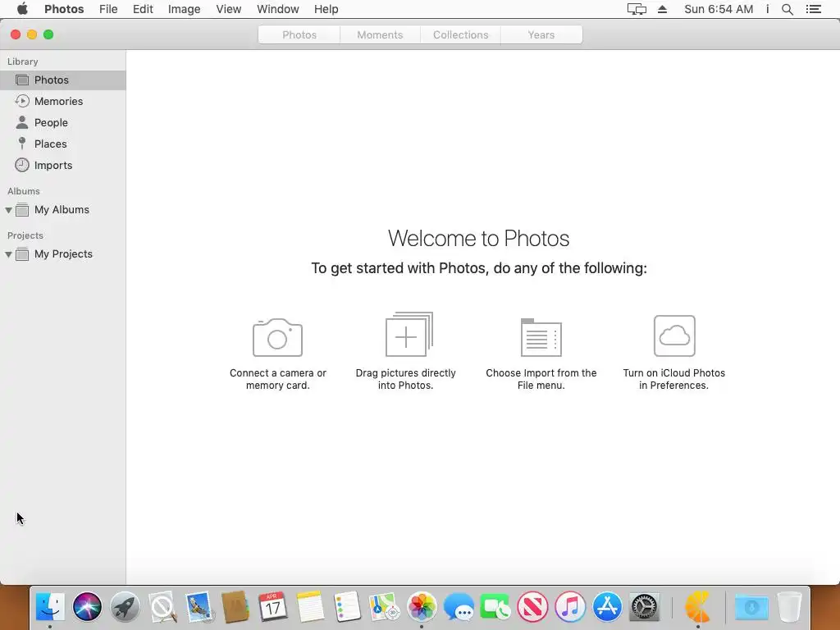840x630 pixels.
Task: Click 'Turn on iCloud Photos in Preferences.' text
Action: [674, 379]
